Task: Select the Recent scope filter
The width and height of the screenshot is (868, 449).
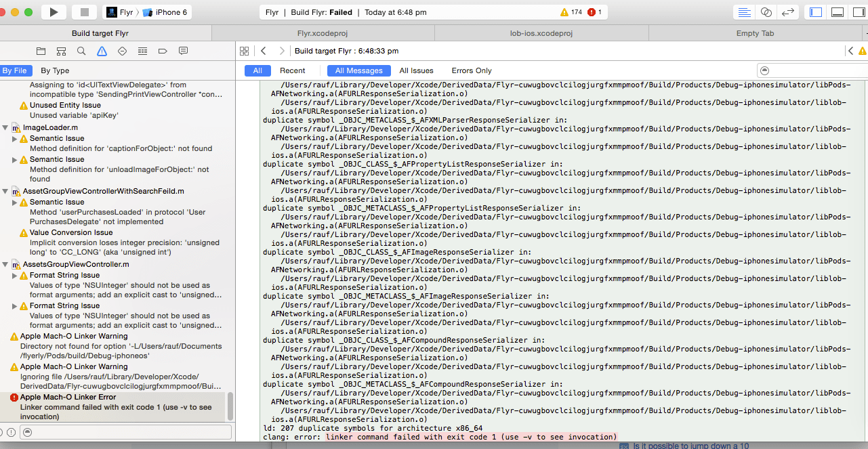Action: [293, 70]
